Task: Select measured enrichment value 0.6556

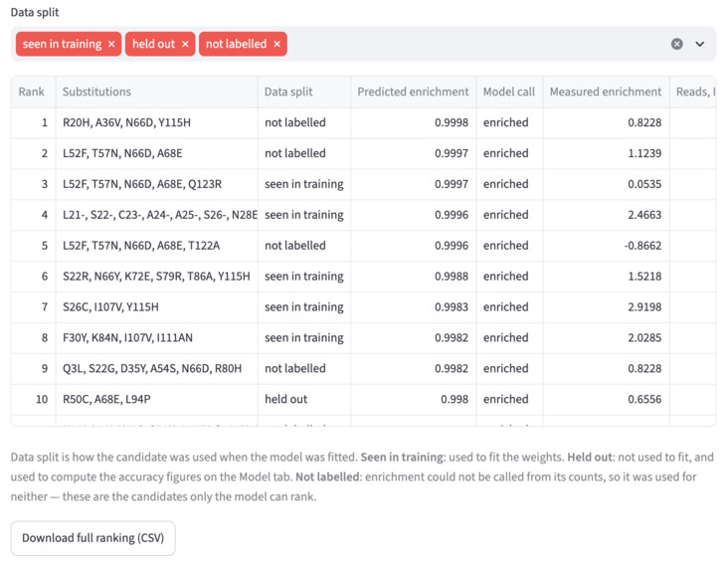Action: pos(607,399)
